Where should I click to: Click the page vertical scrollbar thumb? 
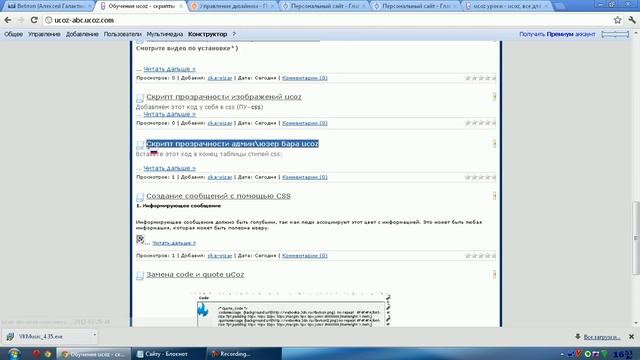tap(636, 238)
